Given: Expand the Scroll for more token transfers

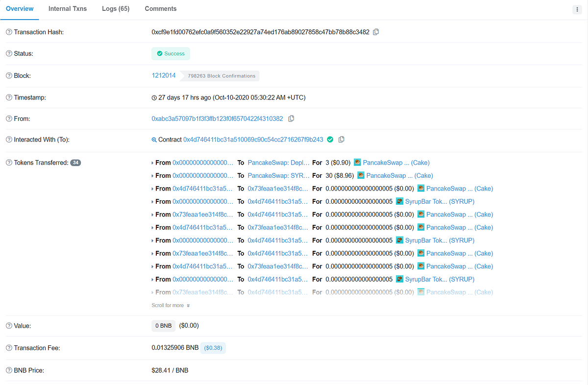Looking at the screenshot, I should (x=170, y=305).
